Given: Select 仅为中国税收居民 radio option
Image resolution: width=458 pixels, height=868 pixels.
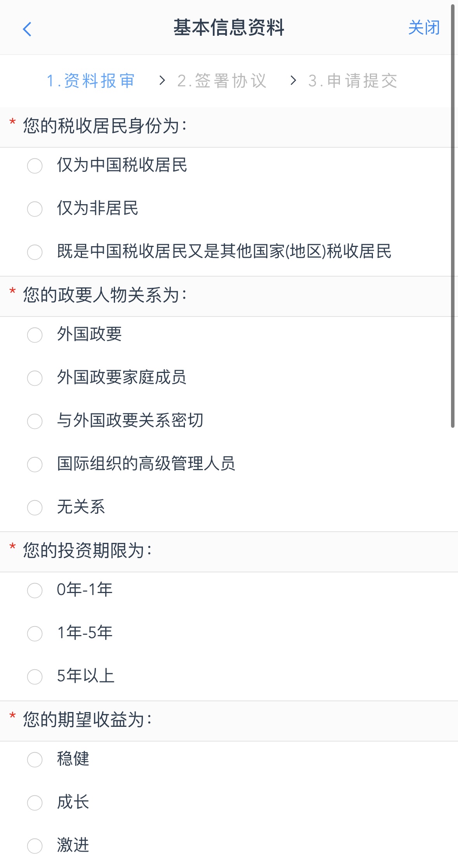Looking at the screenshot, I should 35,166.
